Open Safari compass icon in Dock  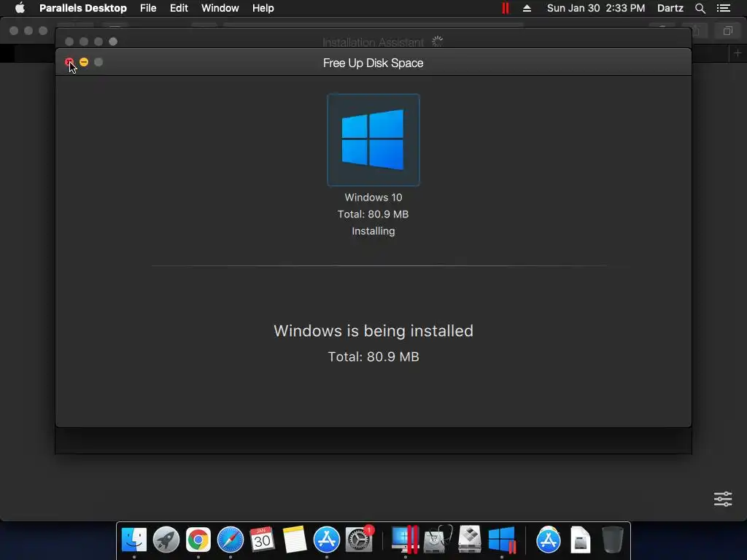click(230, 540)
